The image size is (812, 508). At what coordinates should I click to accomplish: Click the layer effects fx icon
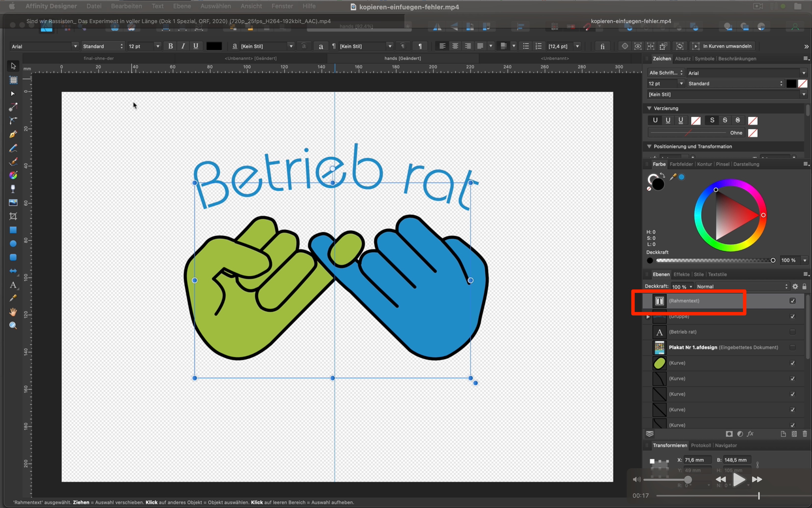pyautogui.click(x=751, y=434)
